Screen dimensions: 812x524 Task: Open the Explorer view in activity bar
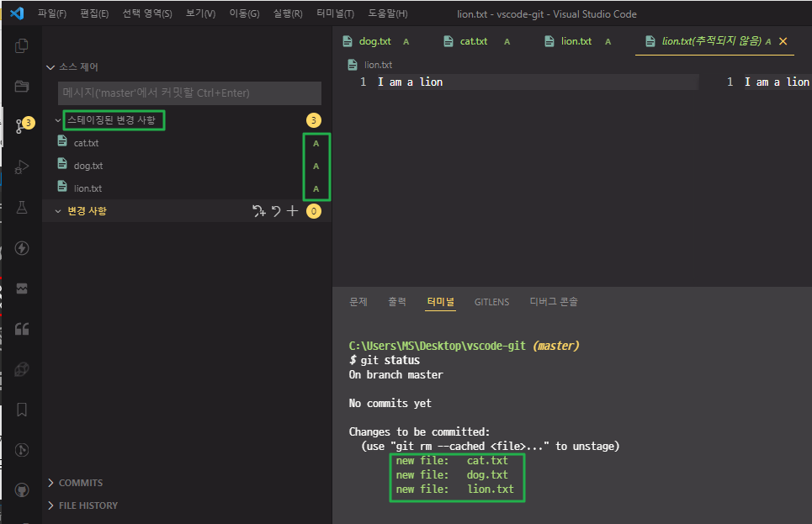pos(21,46)
